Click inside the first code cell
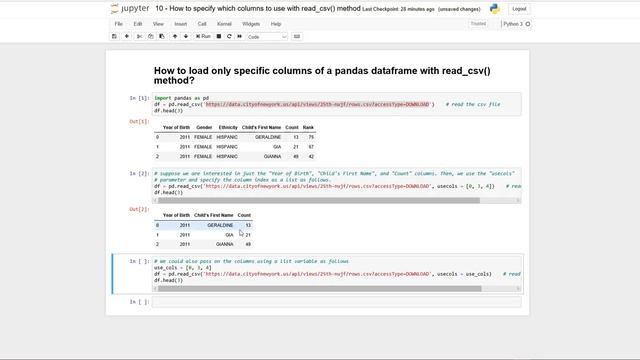This screenshot has width=640, height=360. (337, 104)
